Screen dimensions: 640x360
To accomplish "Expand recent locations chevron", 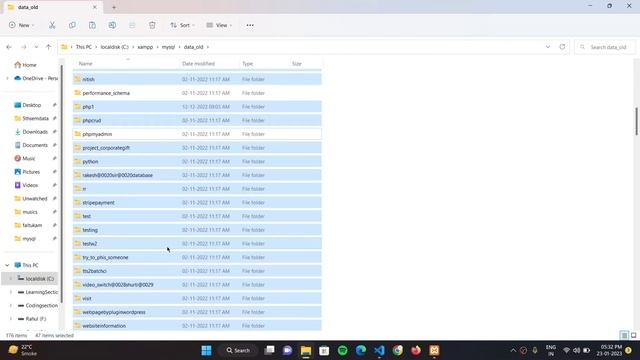I will click(36, 47).
